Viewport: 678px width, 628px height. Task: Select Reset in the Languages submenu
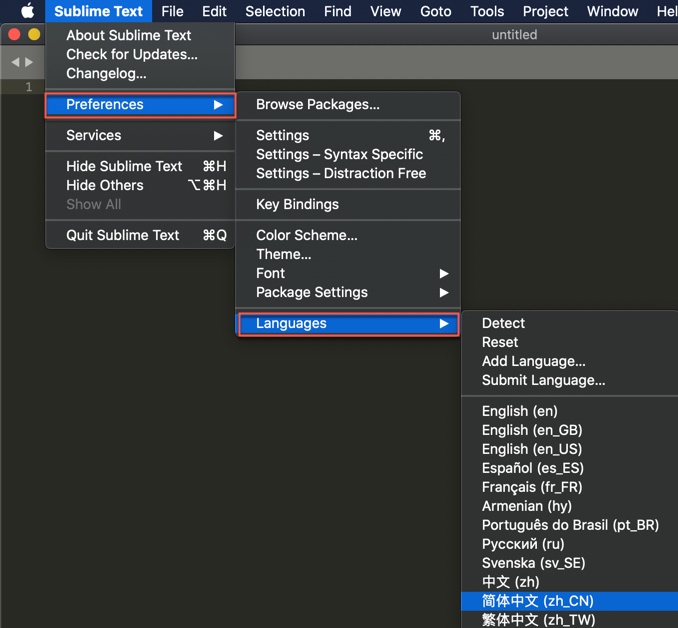pos(569,342)
